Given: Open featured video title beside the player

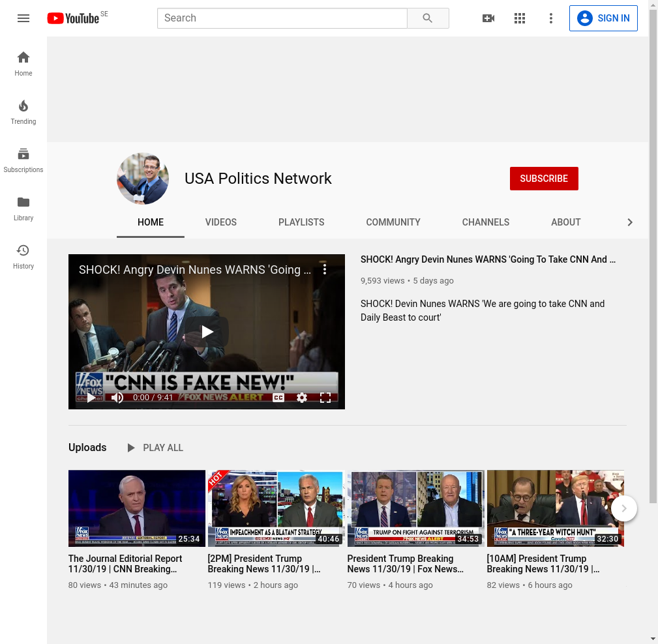Looking at the screenshot, I should pyautogui.click(x=488, y=259).
